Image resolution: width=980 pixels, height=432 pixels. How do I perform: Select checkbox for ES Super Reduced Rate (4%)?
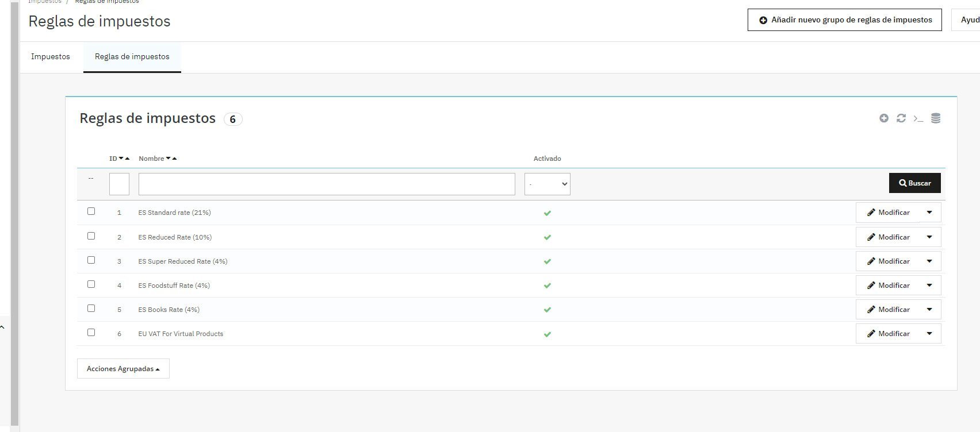(x=91, y=260)
